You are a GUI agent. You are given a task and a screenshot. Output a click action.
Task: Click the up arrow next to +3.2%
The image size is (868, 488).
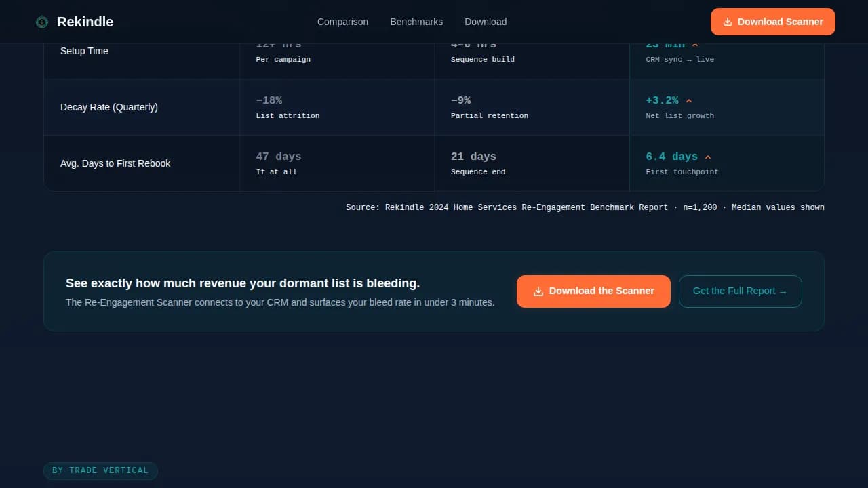click(689, 101)
